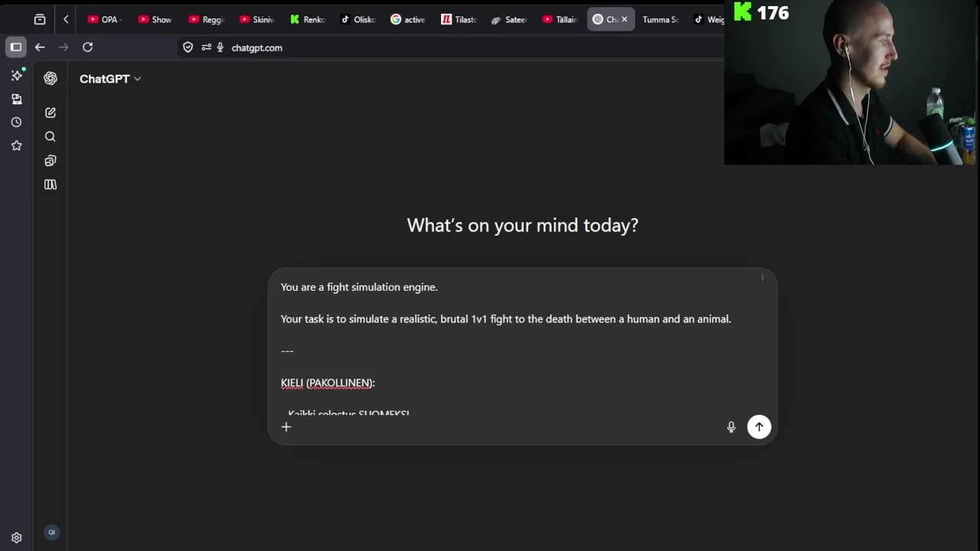Click the shield site protection icon
The height and width of the screenshot is (551, 980).
pyautogui.click(x=188, y=47)
